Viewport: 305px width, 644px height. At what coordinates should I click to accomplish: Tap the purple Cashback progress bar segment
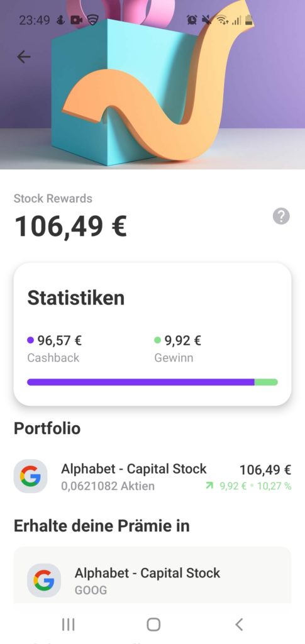point(141,382)
